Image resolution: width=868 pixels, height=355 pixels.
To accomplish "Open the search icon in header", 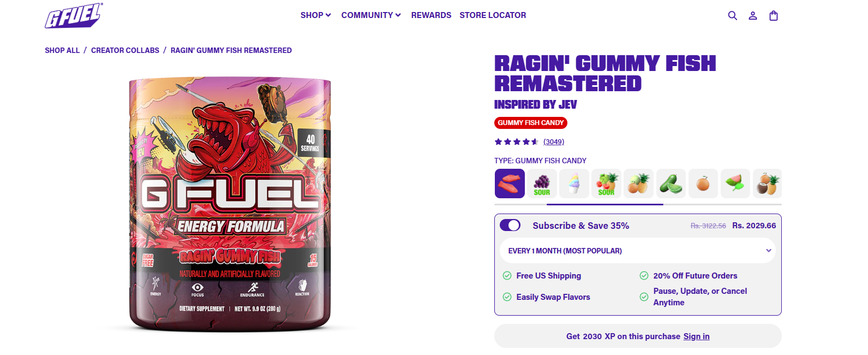I will pyautogui.click(x=733, y=15).
